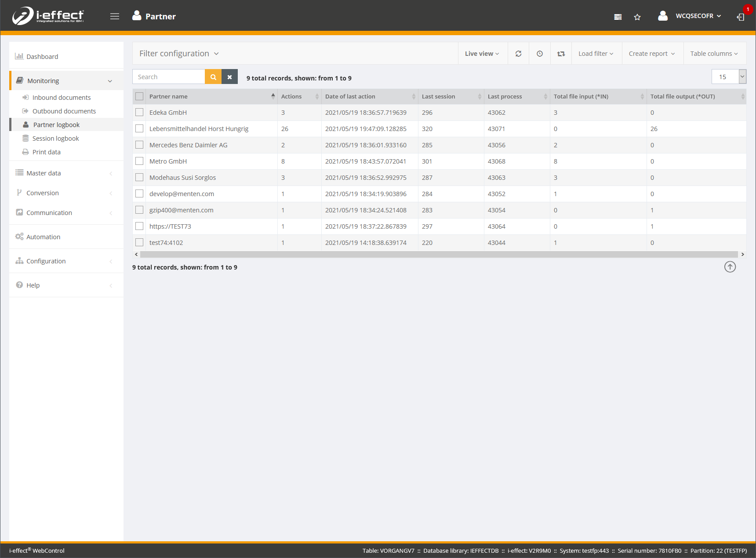This screenshot has height=558, width=756.
Task: Click the orange search magnifier button
Action: [213, 77]
